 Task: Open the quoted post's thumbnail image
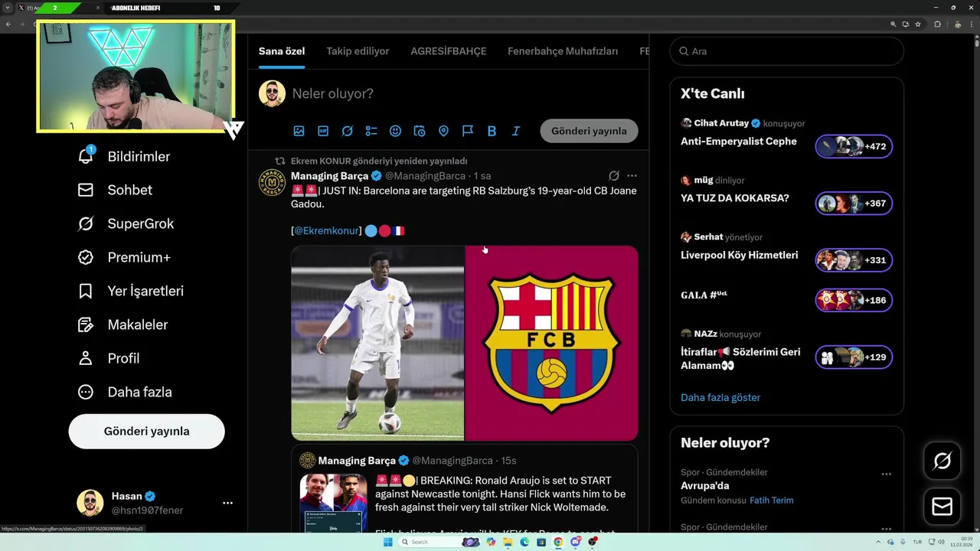tap(333, 503)
